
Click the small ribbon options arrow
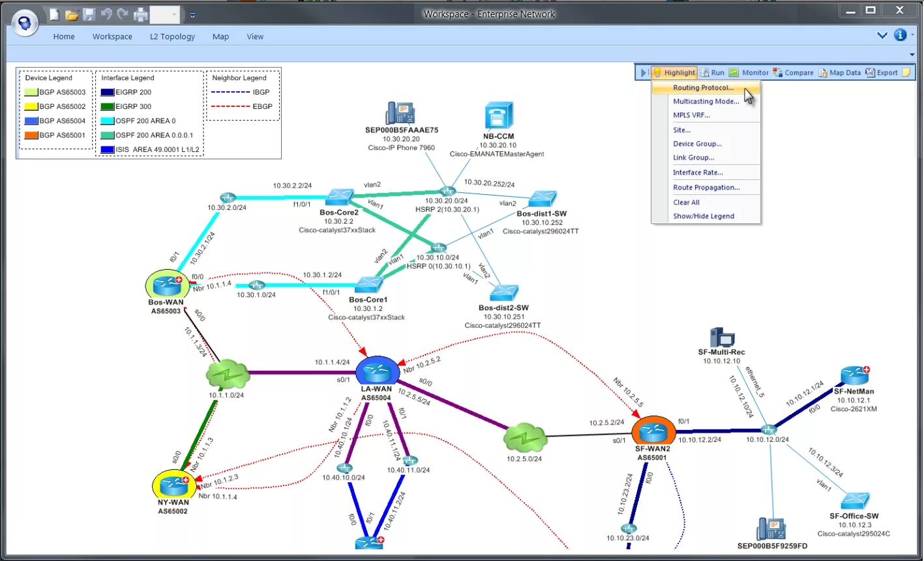pyautogui.click(x=912, y=54)
